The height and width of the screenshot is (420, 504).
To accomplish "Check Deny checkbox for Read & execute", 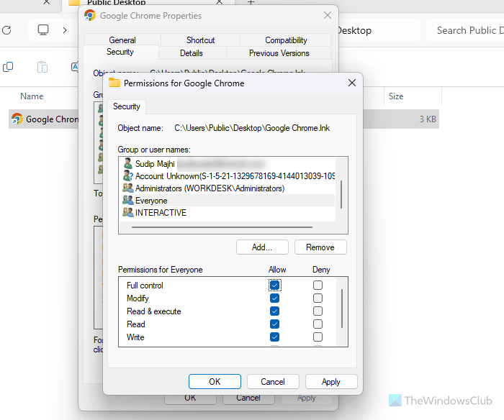I will coord(318,311).
